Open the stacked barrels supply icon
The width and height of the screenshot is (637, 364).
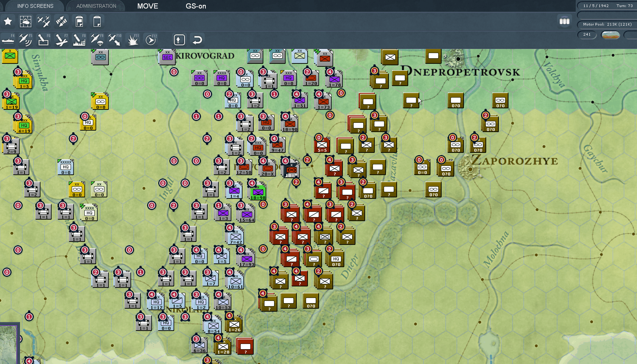click(565, 22)
